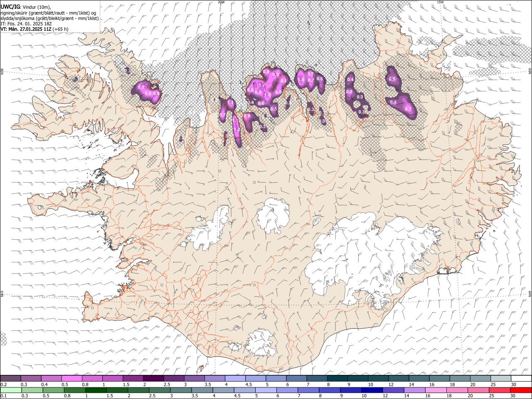
Task: Click the '64N' label on the right edge
Action: coord(530,293)
